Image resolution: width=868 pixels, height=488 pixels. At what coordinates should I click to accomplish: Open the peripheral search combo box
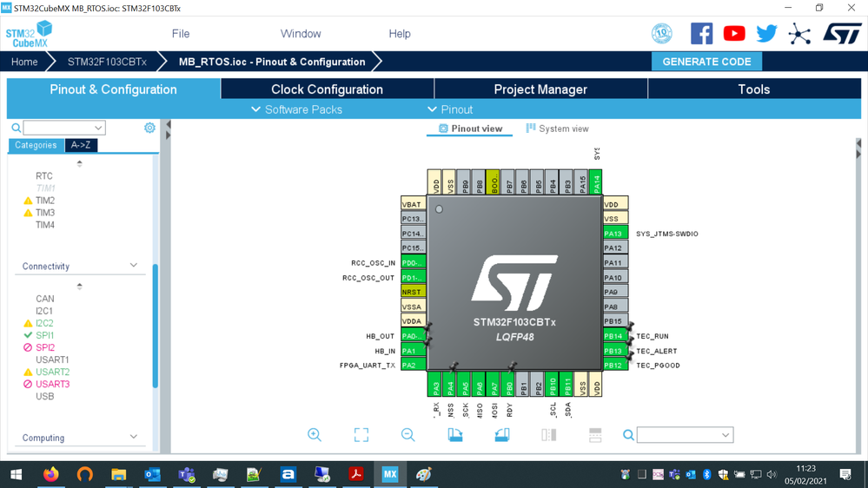coord(64,128)
